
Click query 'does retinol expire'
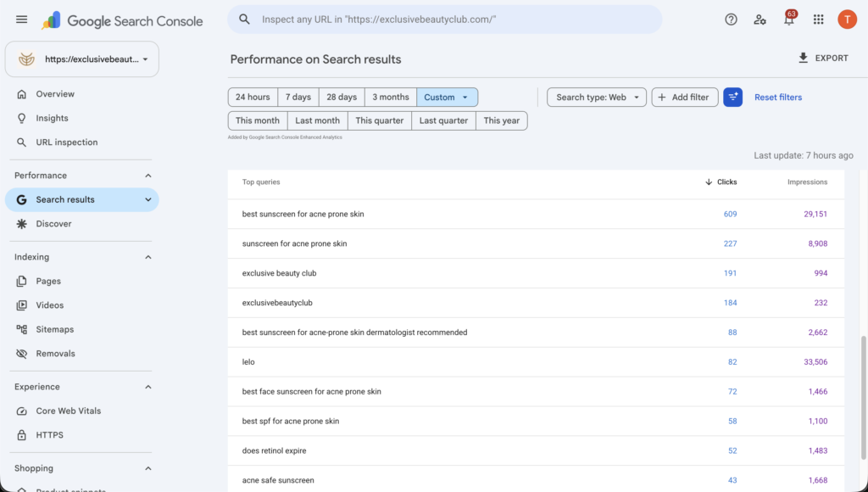274,450
